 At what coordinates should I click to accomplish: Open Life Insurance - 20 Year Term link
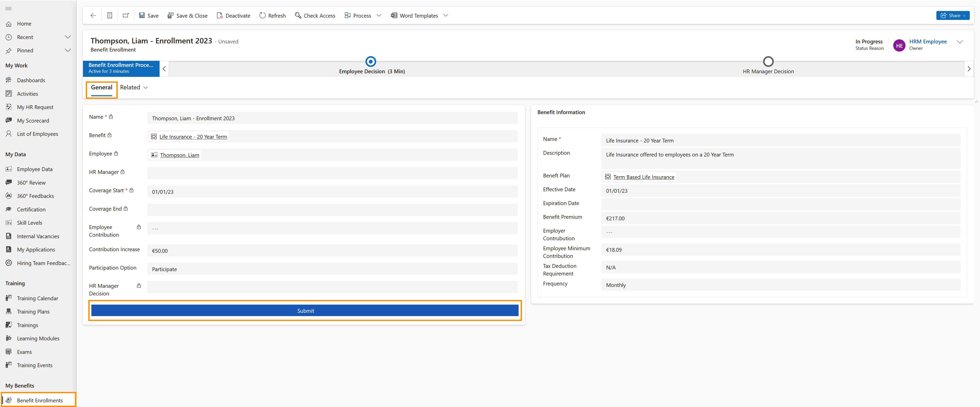(193, 137)
